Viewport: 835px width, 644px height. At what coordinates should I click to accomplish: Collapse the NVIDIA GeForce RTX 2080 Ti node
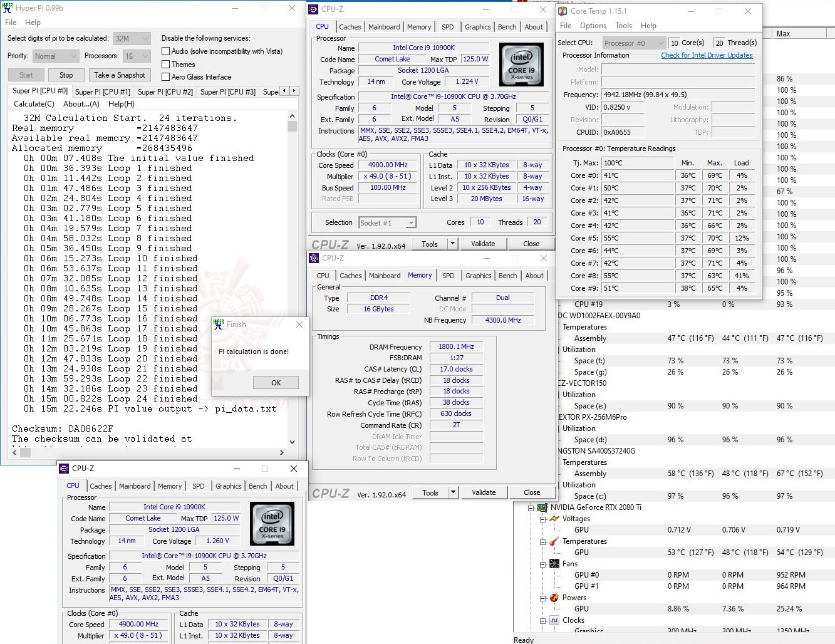click(x=531, y=508)
